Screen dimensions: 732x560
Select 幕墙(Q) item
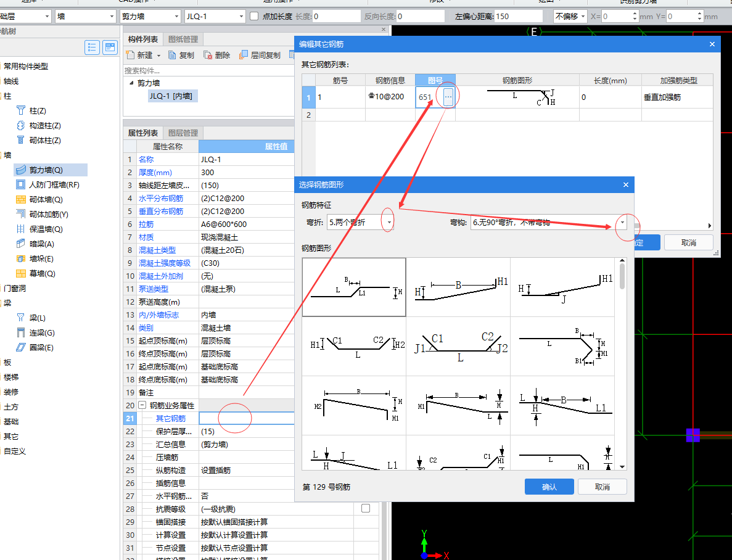[x=42, y=274]
